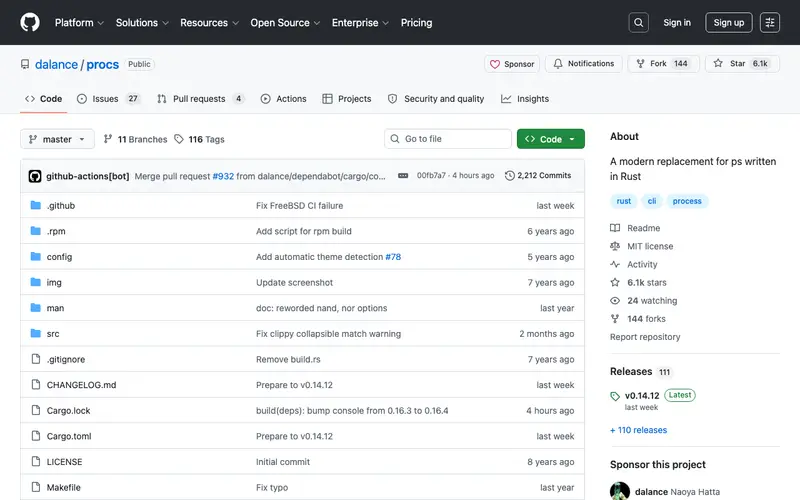Select the rust topic tag
Image resolution: width=800 pixels, height=500 pixels.
623,201
